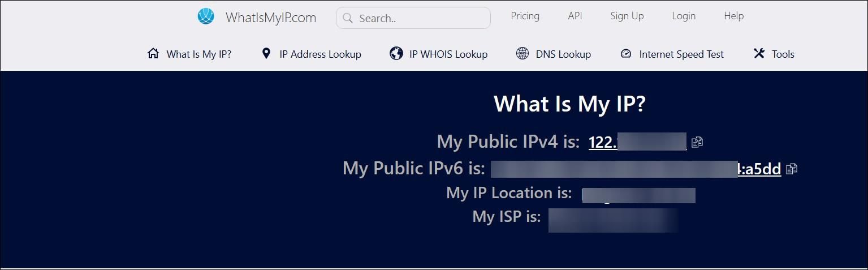Click the DNS globe icon
Viewport: 868px width, 270px height.
(522, 54)
